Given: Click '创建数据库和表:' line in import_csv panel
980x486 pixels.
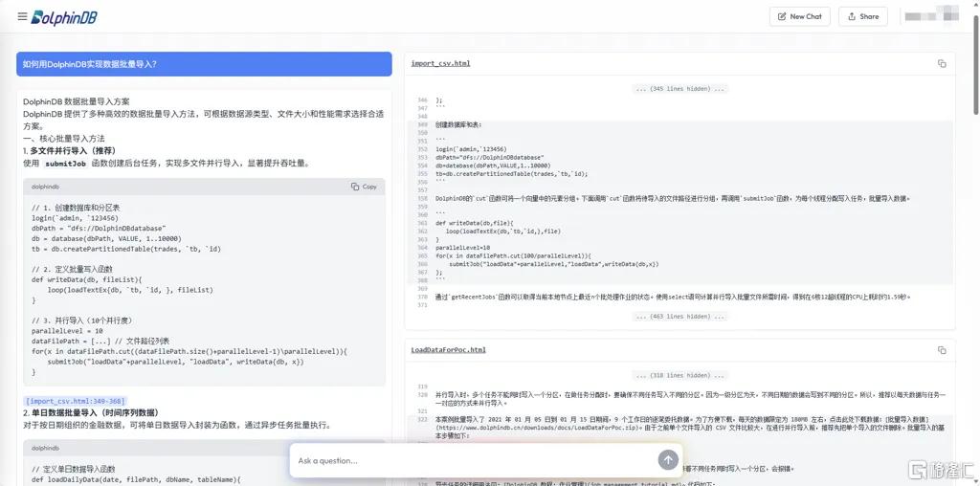Looking at the screenshot, I should [x=458, y=125].
